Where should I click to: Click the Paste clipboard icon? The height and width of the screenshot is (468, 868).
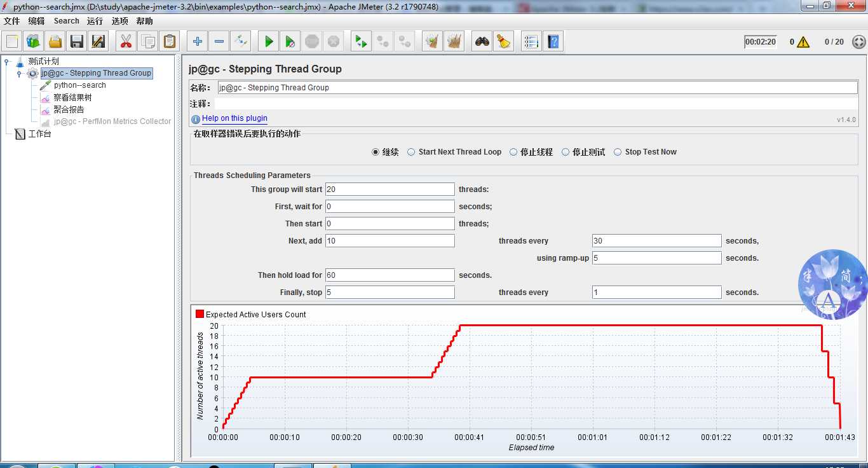coord(169,42)
